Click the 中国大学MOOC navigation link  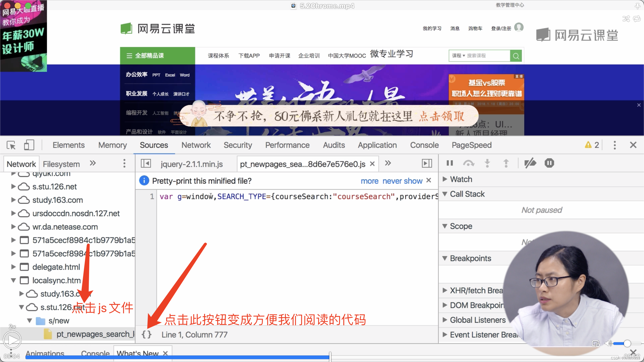(x=347, y=56)
